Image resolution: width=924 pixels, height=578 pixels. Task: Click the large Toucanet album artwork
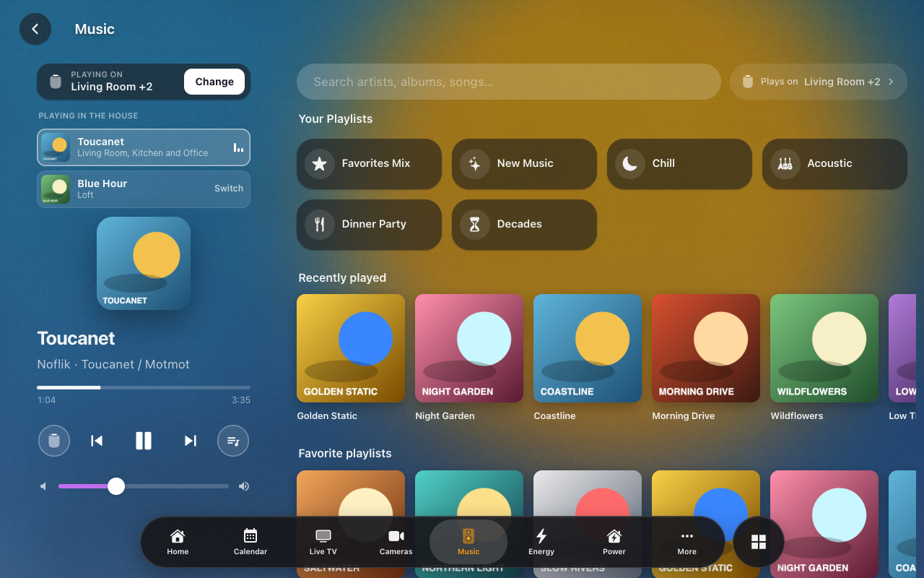(144, 264)
